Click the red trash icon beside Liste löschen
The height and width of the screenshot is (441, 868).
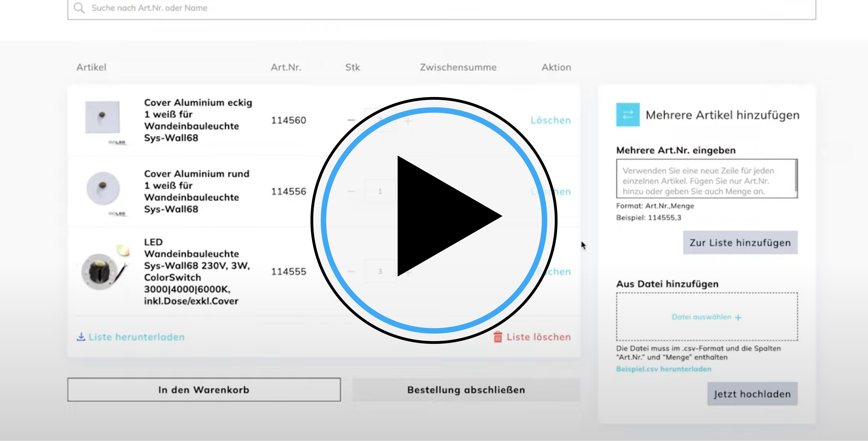(x=498, y=337)
